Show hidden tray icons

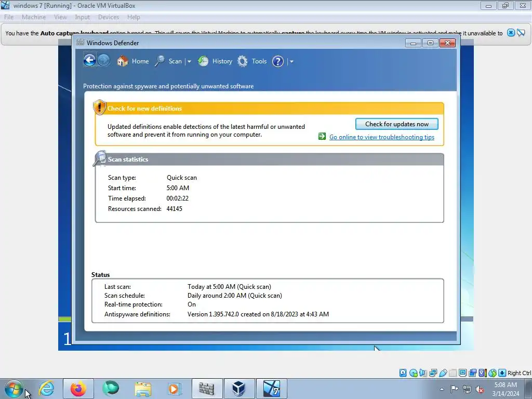point(442,389)
